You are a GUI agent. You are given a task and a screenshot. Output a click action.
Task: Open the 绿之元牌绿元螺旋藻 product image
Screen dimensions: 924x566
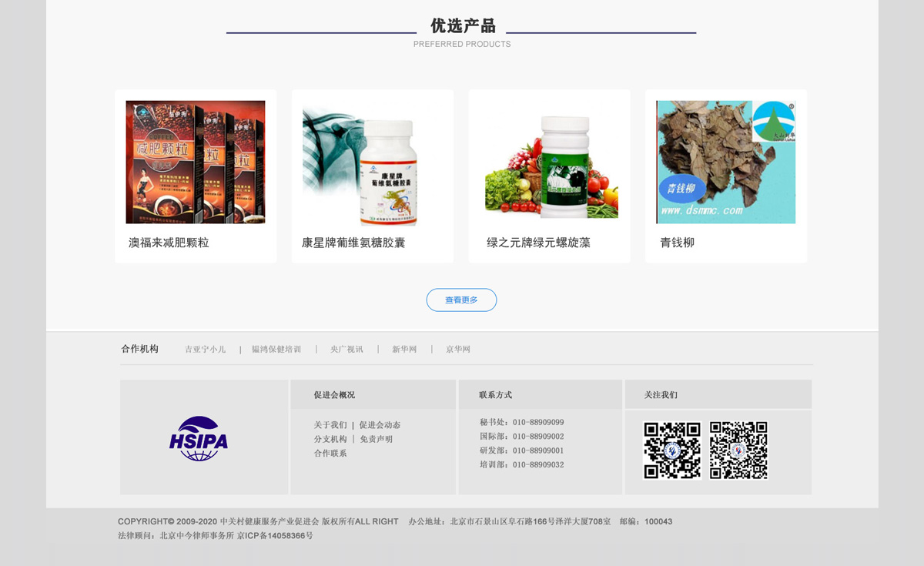pos(551,166)
